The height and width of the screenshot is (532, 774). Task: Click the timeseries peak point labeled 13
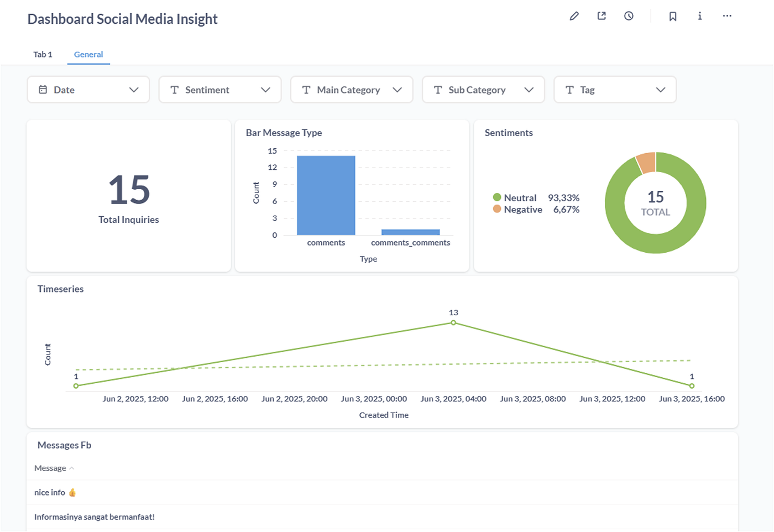coord(453,322)
